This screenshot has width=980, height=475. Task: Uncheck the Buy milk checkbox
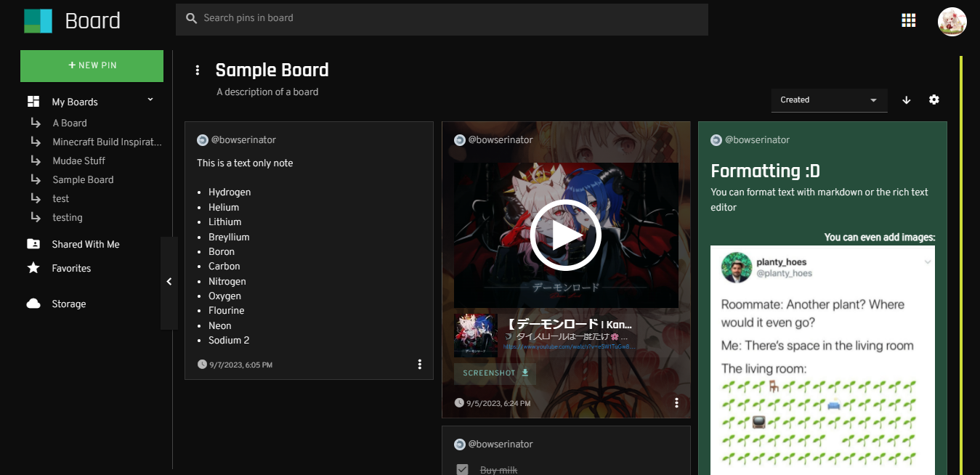coord(462,470)
